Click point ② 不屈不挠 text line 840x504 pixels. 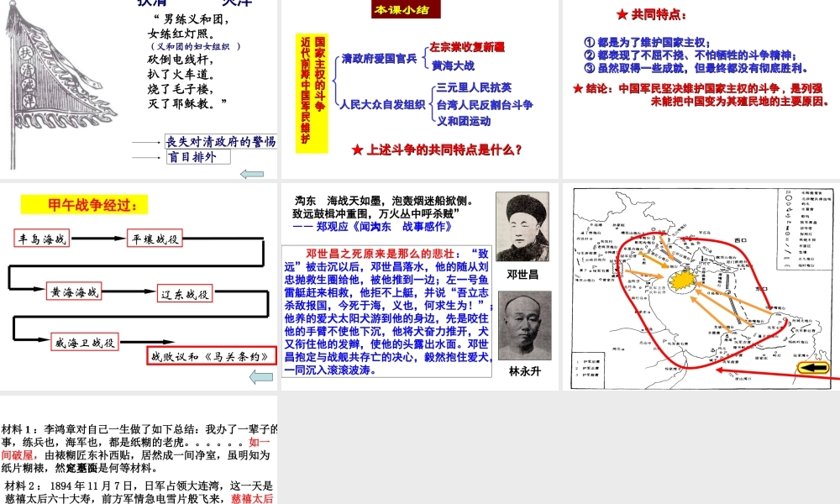[x=690, y=55]
